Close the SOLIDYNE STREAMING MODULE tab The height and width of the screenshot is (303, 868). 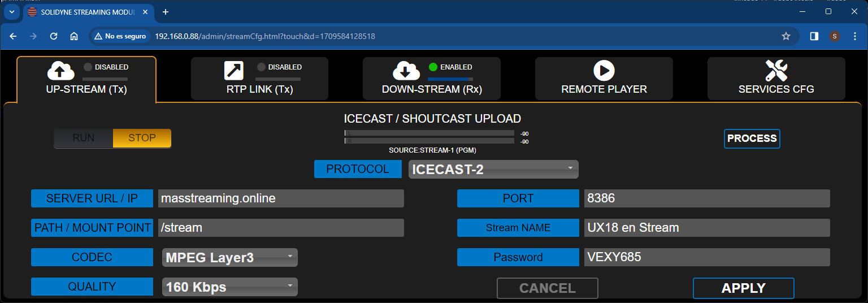click(x=145, y=12)
